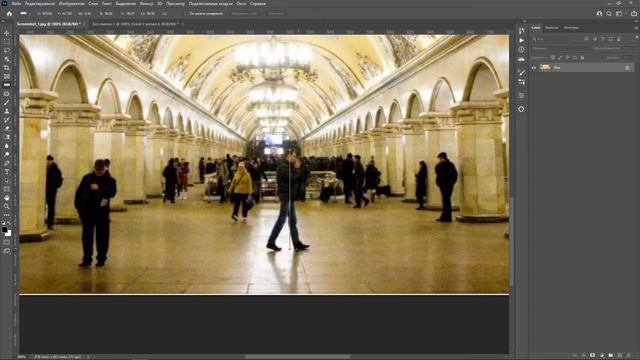Select the Dodge tool

[7, 154]
